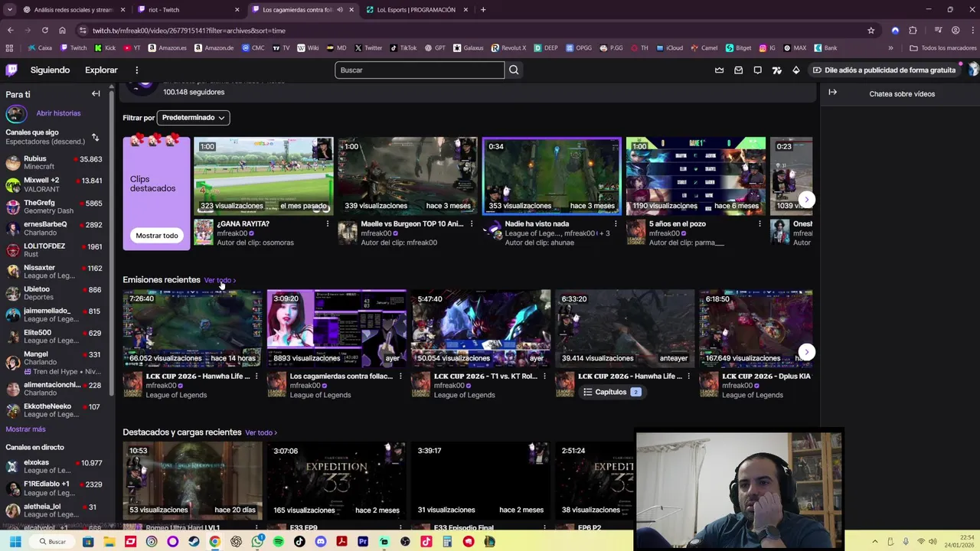
Task: Open Spotify from the taskbar
Action: pyautogui.click(x=278, y=541)
